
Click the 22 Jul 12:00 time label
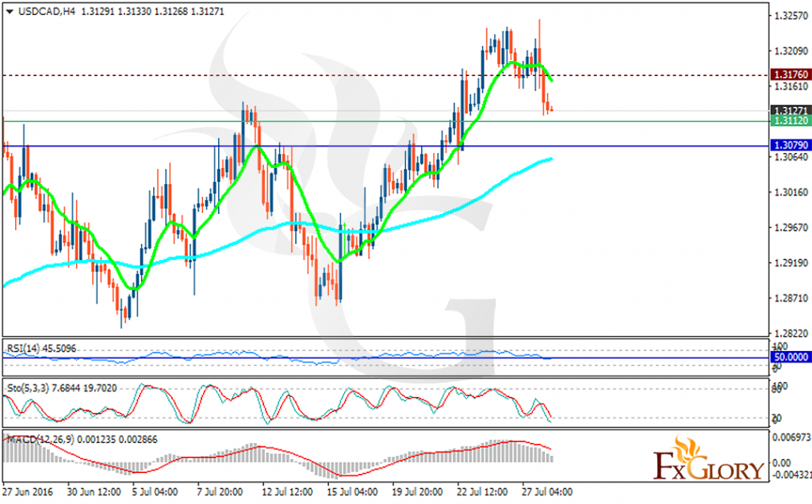click(482, 491)
